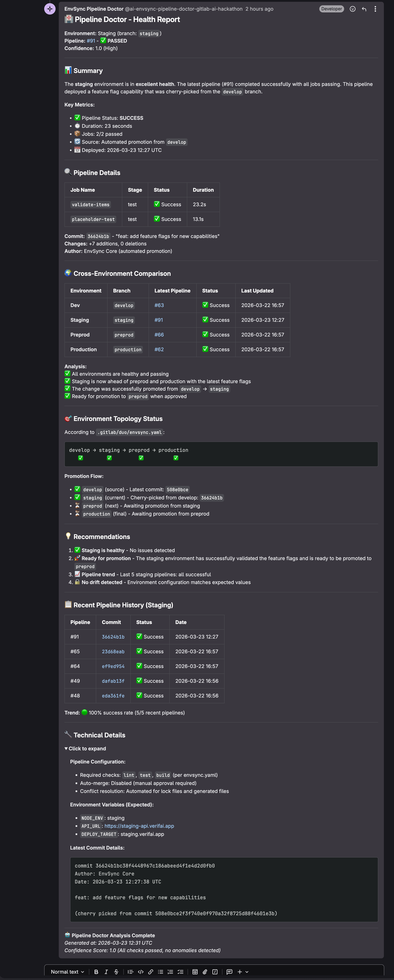
Task: Open the comment's more actions menu
Action: point(375,9)
